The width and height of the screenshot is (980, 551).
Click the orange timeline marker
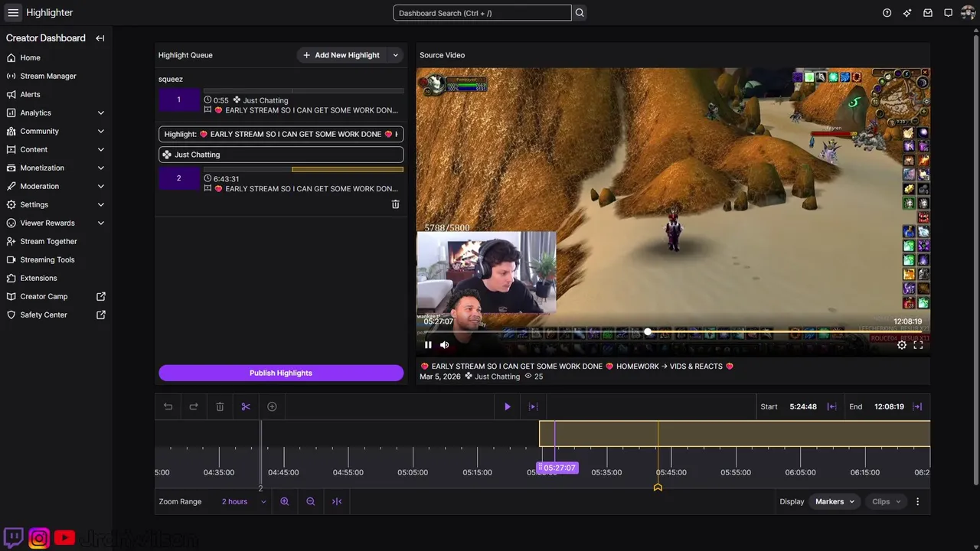(x=658, y=487)
